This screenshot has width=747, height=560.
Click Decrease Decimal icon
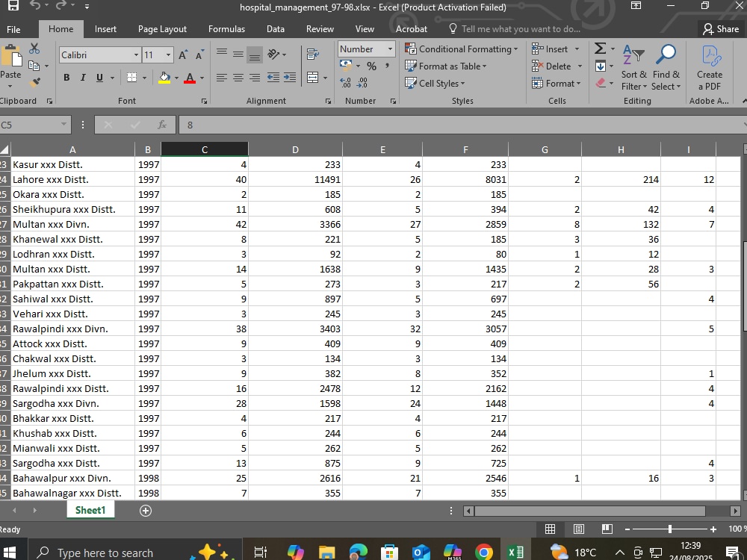362,83
